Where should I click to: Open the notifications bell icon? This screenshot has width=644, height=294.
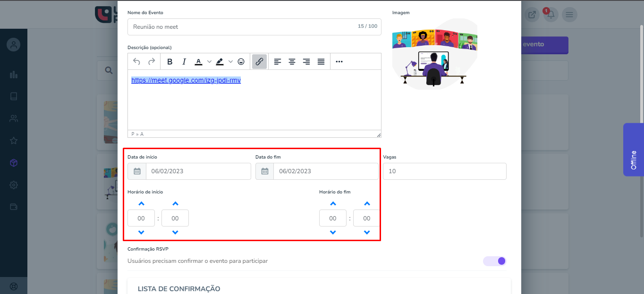[551, 15]
